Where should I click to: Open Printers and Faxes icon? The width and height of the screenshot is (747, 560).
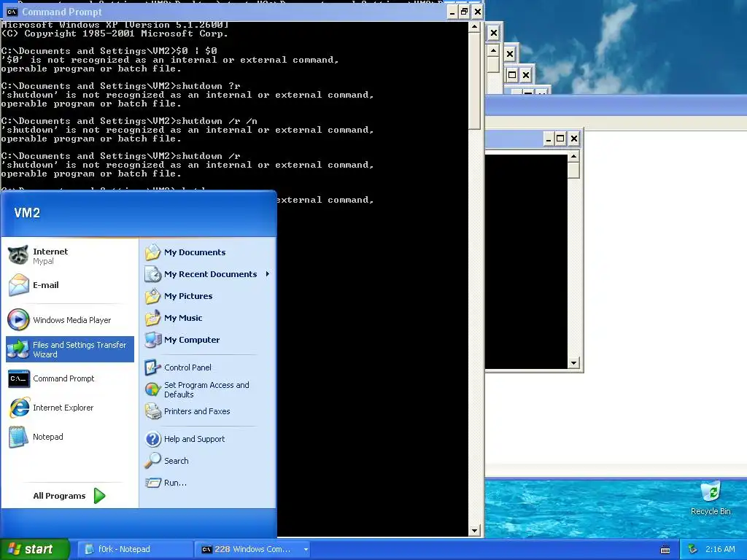(153, 411)
